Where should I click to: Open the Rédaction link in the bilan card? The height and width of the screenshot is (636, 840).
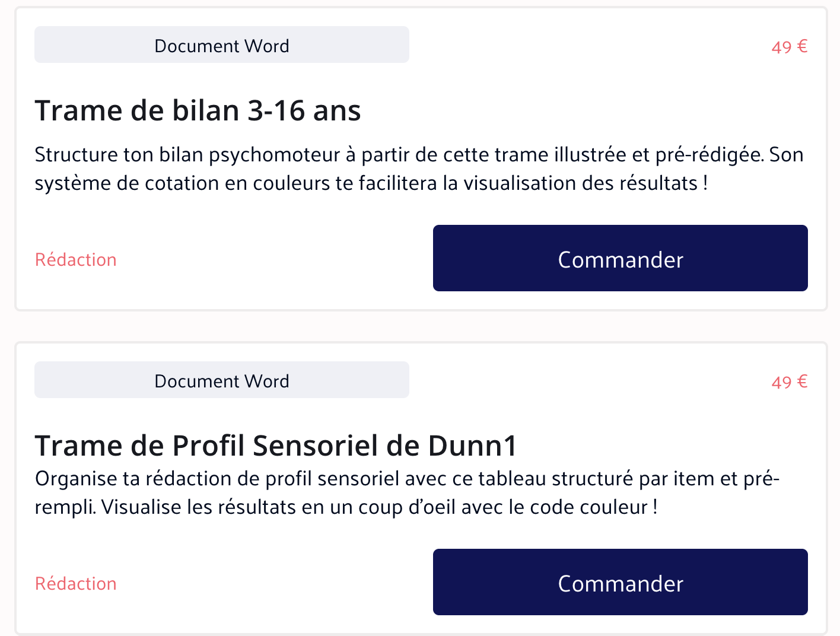[76, 260]
